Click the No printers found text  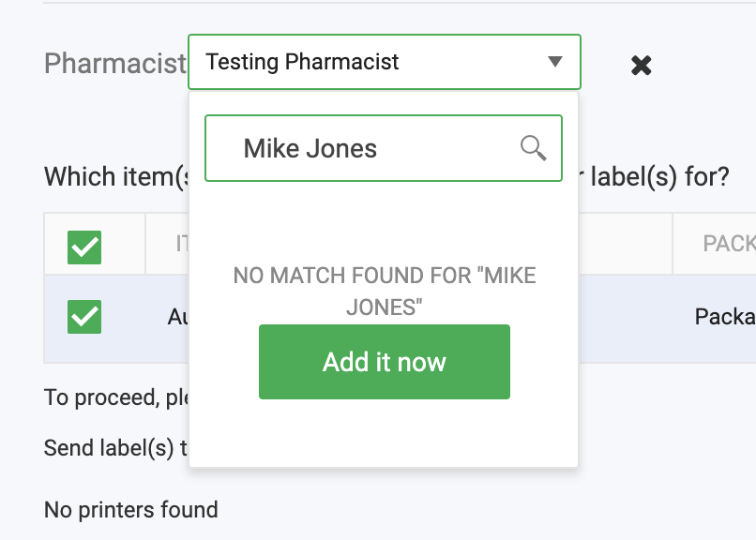pyautogui.click(x=130, y=510)
